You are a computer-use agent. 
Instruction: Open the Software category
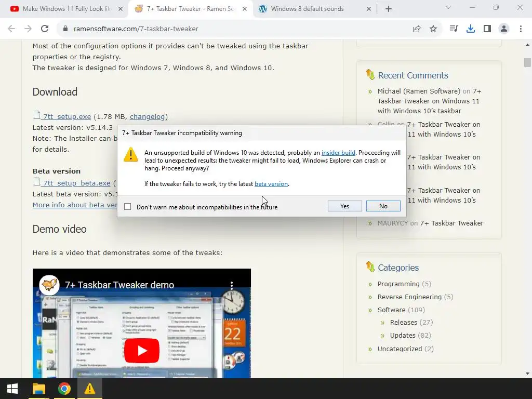point(391,310)
